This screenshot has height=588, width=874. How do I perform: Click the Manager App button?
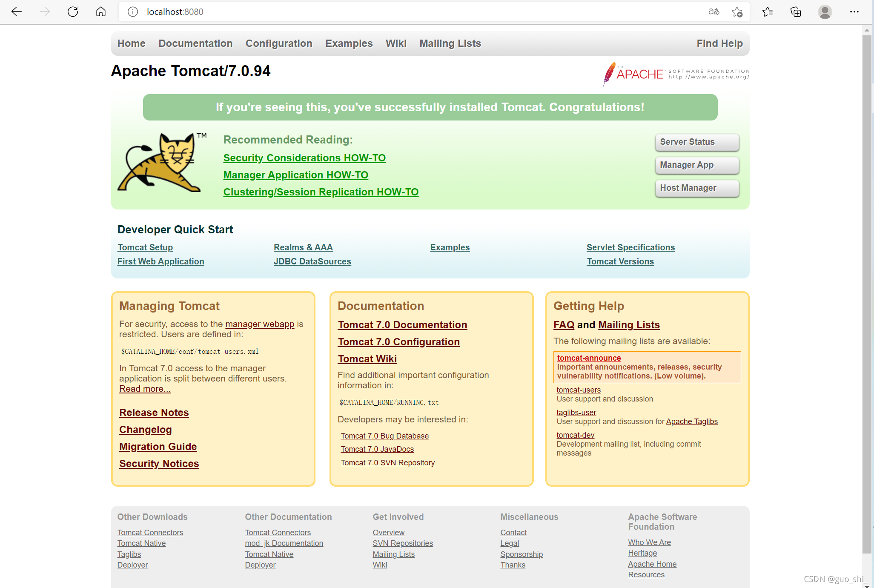[x=697, y=165]
